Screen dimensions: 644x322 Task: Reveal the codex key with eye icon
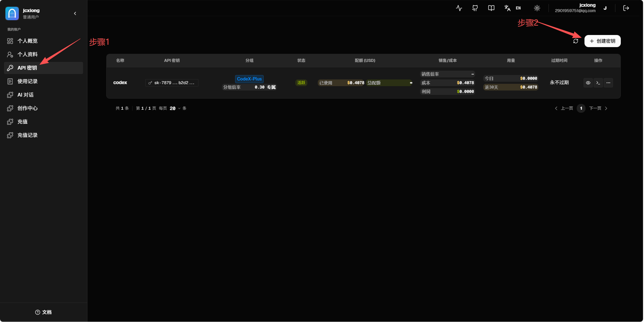coord(588,83)
